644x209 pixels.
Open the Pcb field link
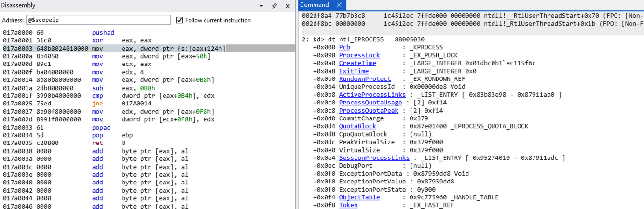click(x=344, y=47)
